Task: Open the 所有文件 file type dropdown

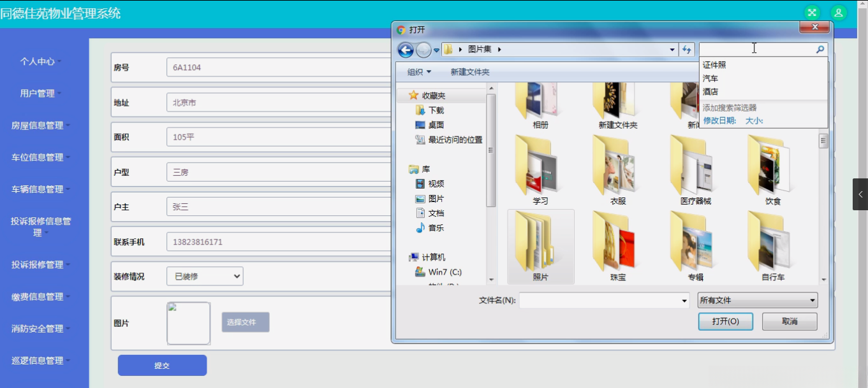Action: pos(758,300)
